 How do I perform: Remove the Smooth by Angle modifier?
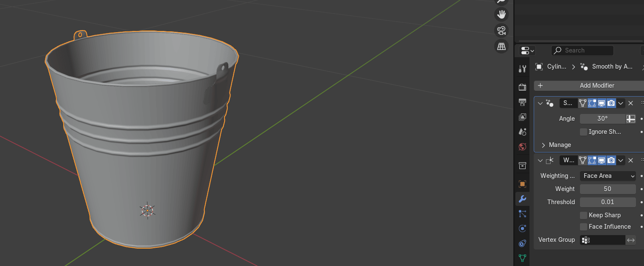[630, 103]
